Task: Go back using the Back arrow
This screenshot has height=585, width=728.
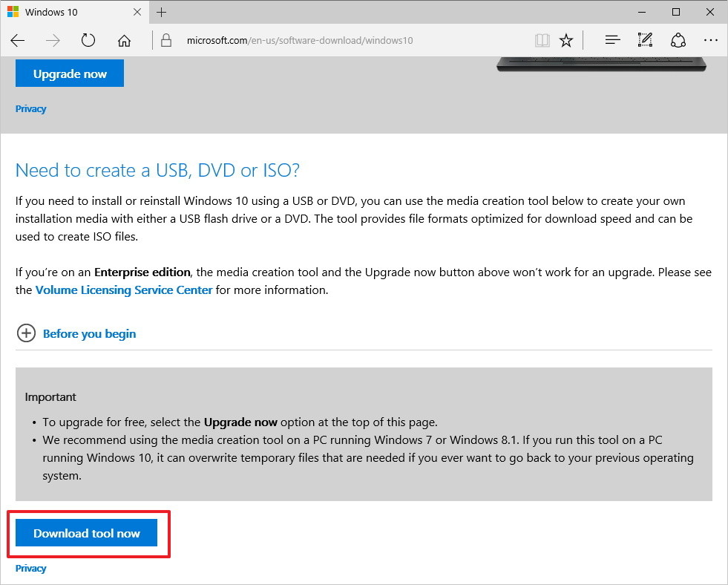Action: pos(18,40)
